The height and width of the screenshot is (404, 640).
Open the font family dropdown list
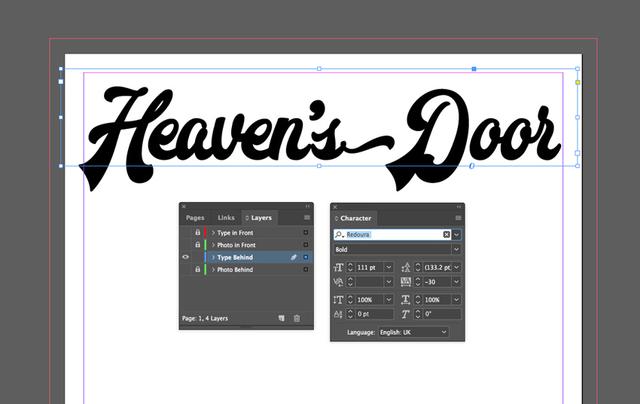456,235
